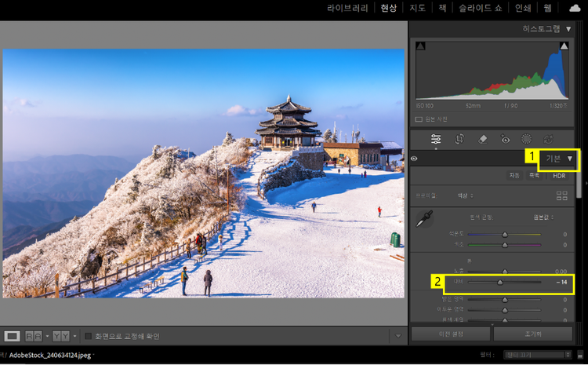Open Reference view options arrow
588x365 pixels.
tap(47, 336)
